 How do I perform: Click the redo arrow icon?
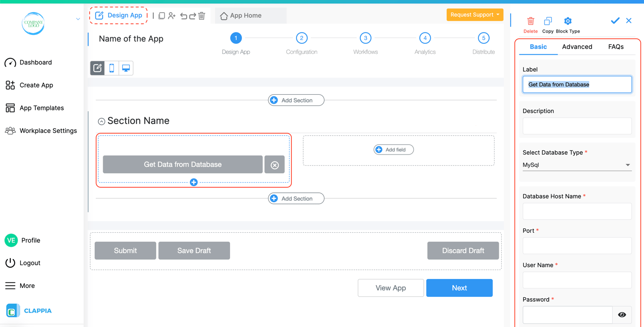point(192,16)
